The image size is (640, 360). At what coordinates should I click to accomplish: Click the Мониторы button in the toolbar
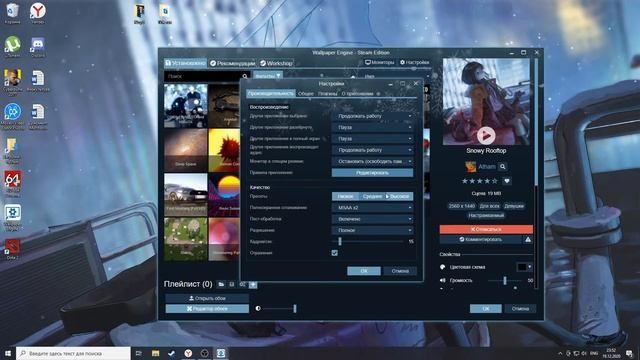(x=380, y=62)
